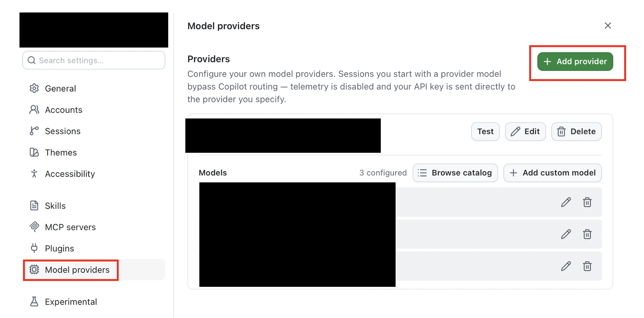Image resolution: width=644 pixels, height=318 pixels.
Task: Click the trash icon on first model row
Action: 587,202
